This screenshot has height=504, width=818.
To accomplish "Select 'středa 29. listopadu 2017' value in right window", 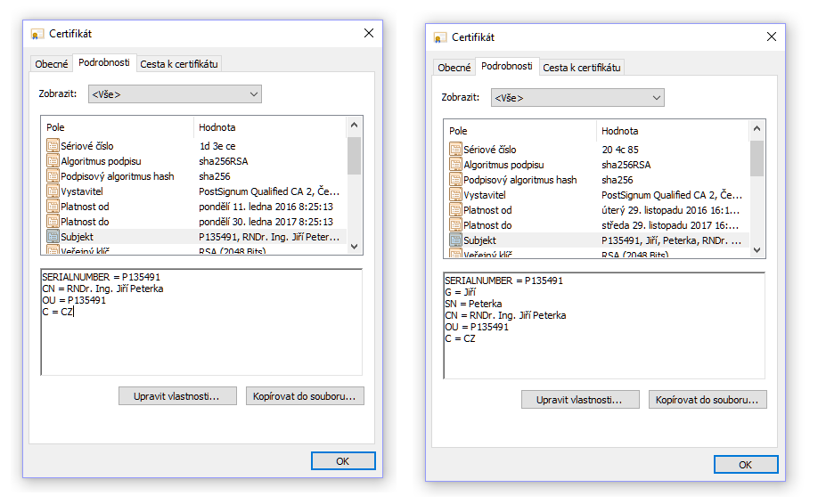I will tap(670, 225).
